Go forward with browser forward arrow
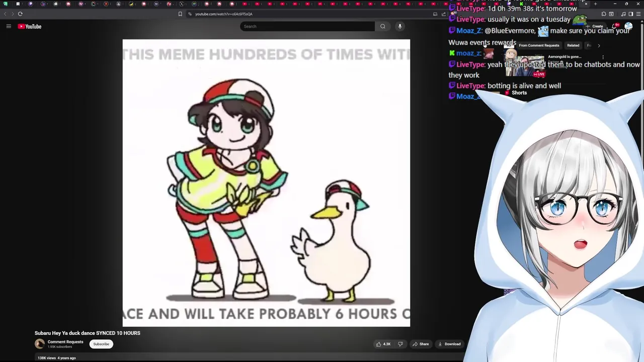This screenshot has height=362, width=644. (x=13, y=14)
